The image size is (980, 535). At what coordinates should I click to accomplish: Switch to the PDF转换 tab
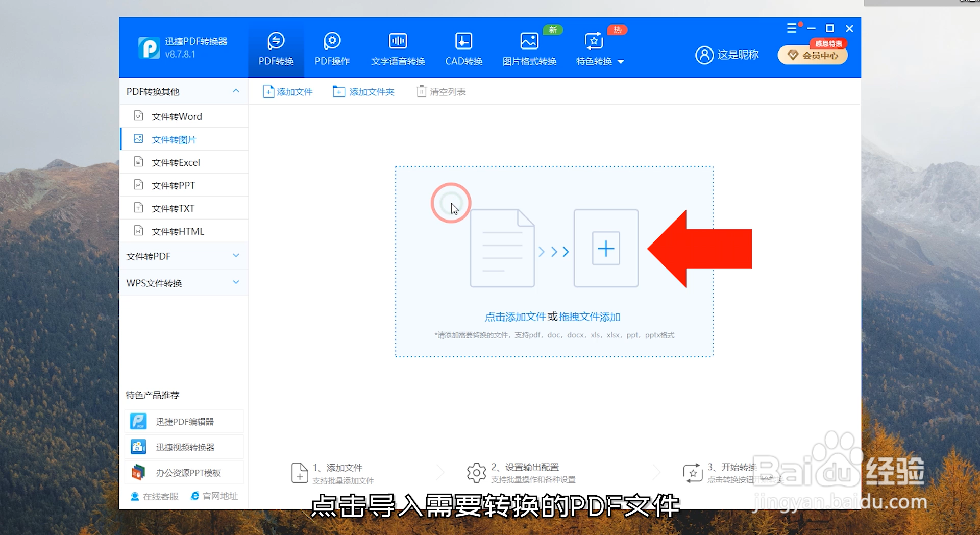(x=276, y=48)
